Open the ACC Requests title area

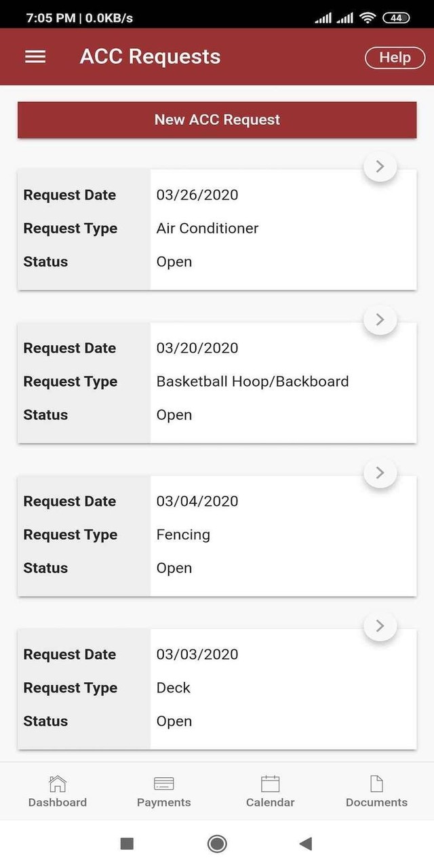(150, 56)
